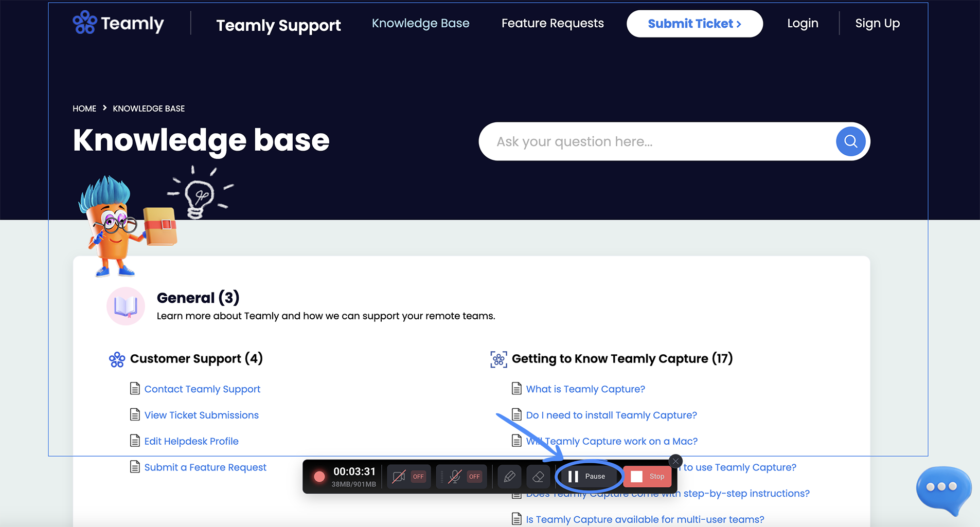Image resolution: width=980 pixels, height=527 pixels.
Task: Focus the Ask your question search field
Action: coord(656,141)
